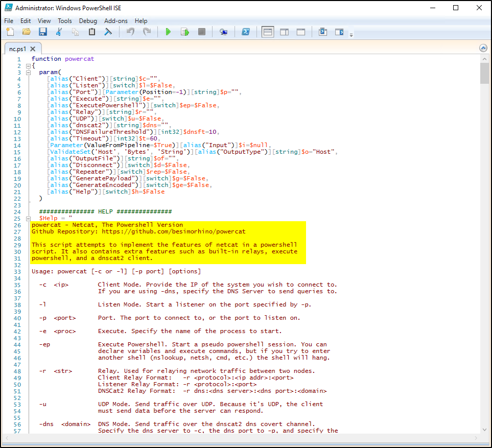The image size is (492, 448).
Task: Clear the console pane icon
Action: 108,32
